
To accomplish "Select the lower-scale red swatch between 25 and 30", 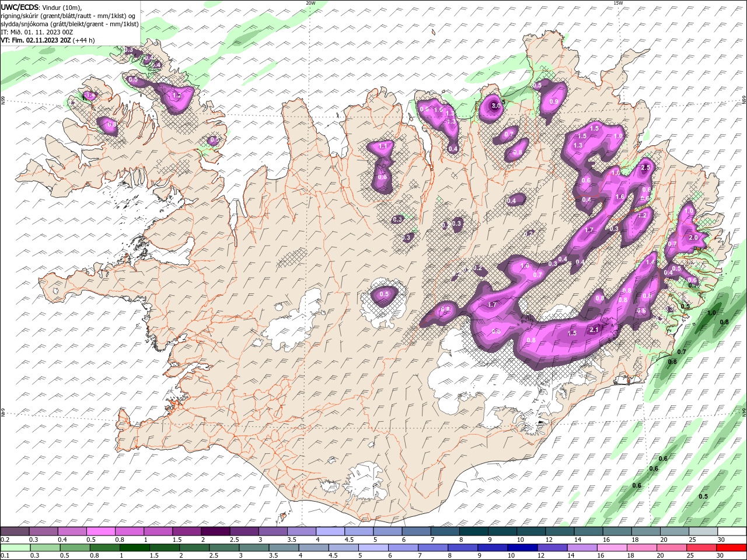I will (x=701, y=548).
